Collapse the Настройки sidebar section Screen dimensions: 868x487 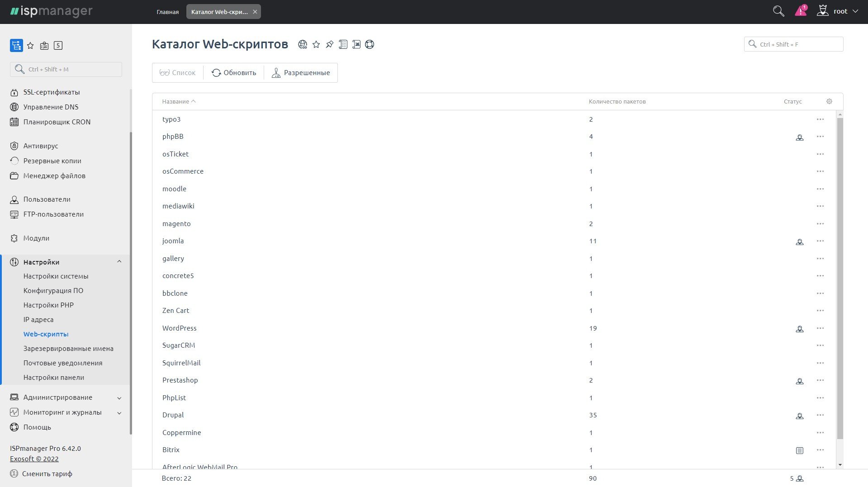(119, 262)
